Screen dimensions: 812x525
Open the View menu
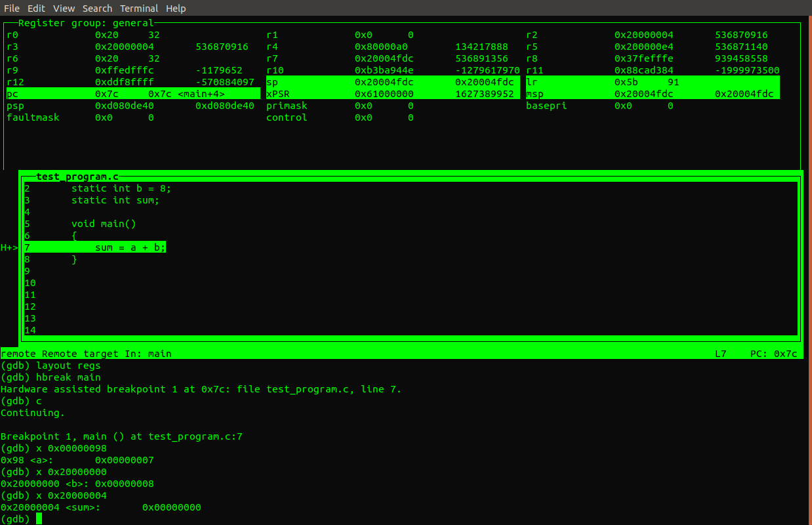(x=64, y=9)
